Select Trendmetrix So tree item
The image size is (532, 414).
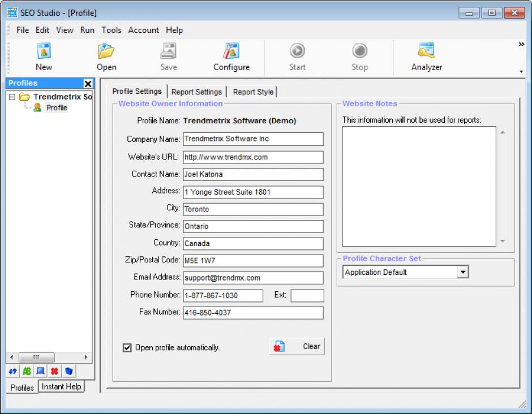(63, 97)
